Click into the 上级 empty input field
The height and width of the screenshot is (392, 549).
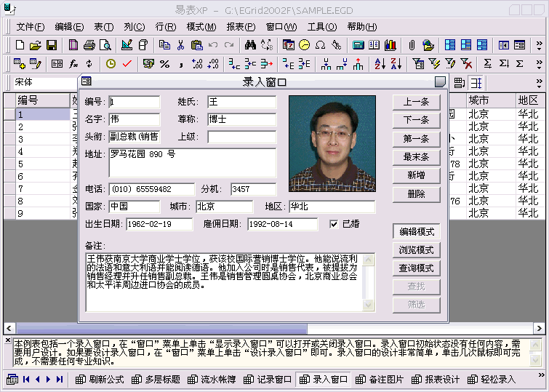pyautogui.click(x=241, y=137)
